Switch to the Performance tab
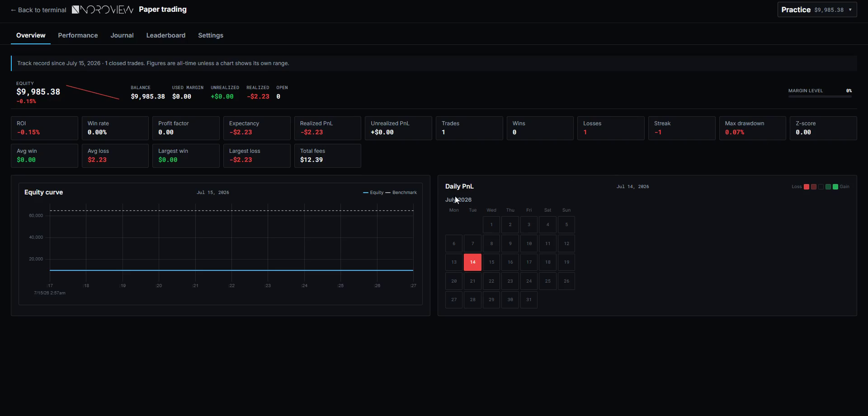 (x=78, y=35)
